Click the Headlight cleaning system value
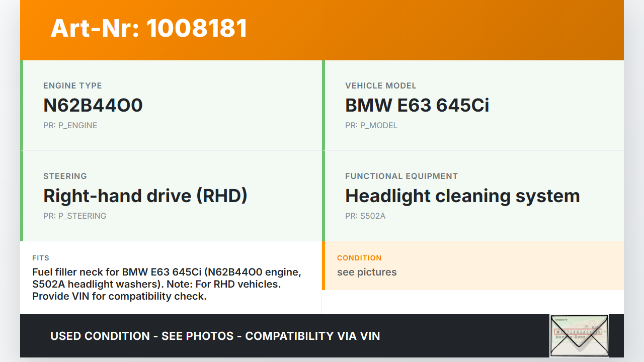Viewport: 644px width, 362px height. (462, 196)
